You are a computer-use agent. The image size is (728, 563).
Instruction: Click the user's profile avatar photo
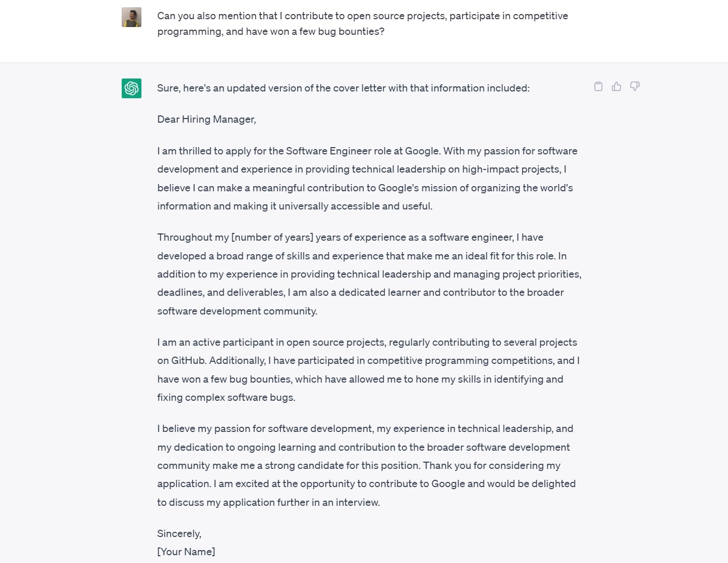pos(132,17)
